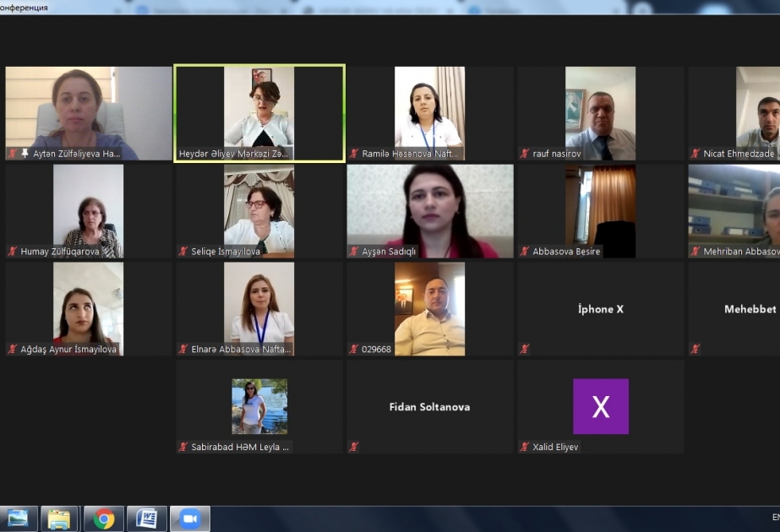Click the muted mic icon beside 029668
Screen dimensions: 780x532
pyautogui.click(x=354, y=349)
